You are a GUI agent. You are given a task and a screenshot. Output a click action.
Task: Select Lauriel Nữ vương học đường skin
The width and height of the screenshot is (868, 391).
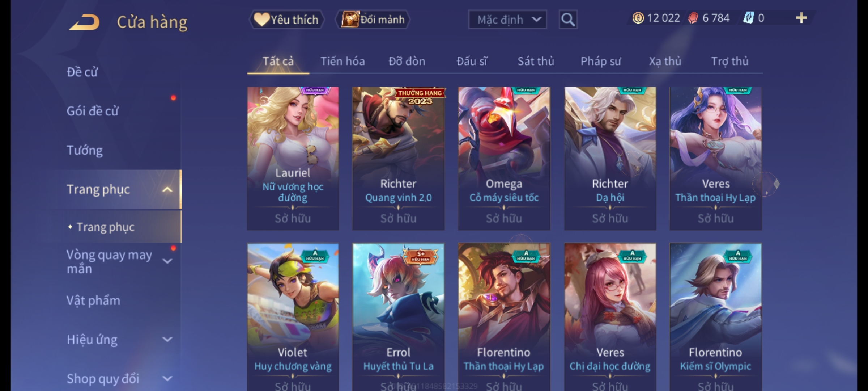point(293,158)
